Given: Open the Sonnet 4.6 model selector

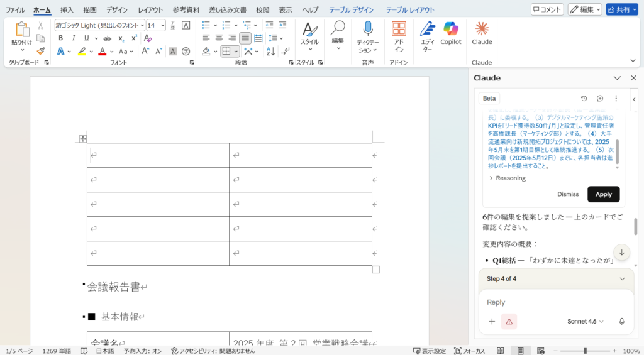Looking at the screenshot, I should click(x=585, y=321).
